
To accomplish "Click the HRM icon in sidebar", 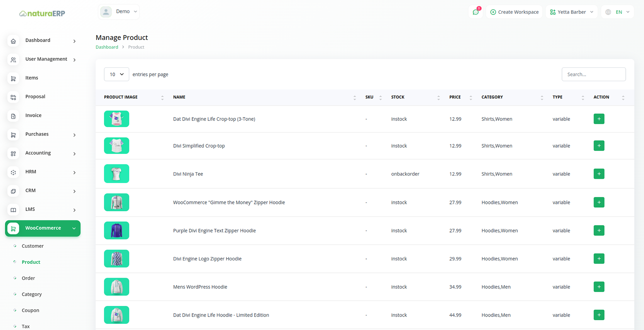I will 13,172.
